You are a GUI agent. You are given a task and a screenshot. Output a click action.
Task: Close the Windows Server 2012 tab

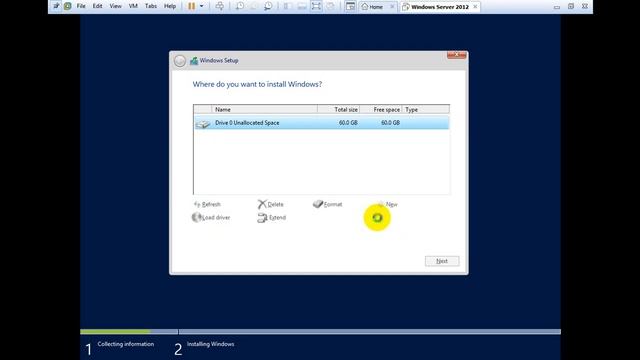pyautogui.click(x=475, y=7)
